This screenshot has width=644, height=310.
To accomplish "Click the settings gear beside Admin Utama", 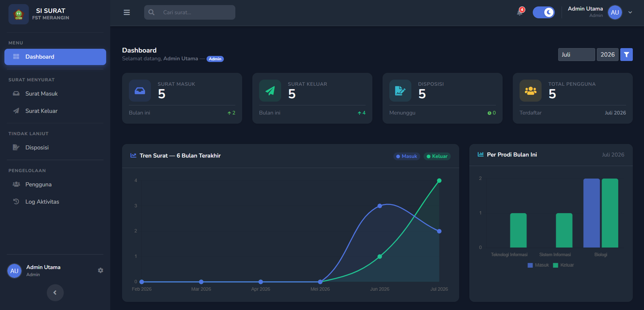I will 100,270.
